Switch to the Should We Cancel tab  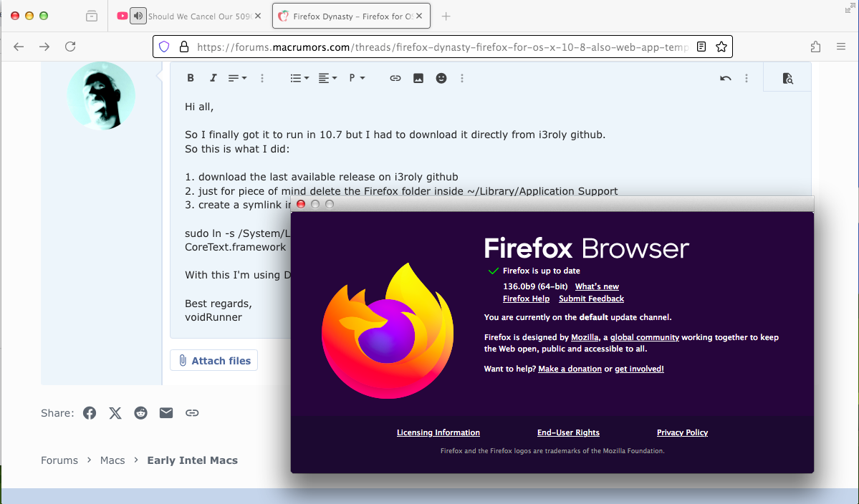tap(199, 16)
